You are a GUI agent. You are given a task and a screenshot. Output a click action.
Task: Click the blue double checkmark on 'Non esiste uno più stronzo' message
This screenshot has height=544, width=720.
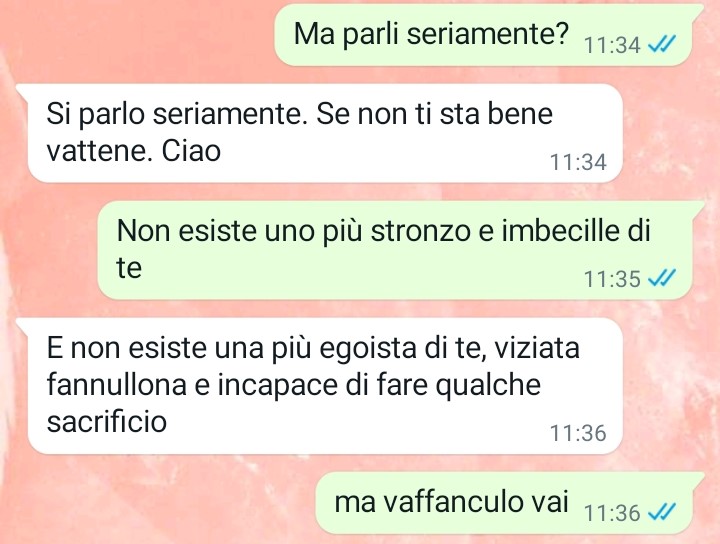pyautogui.click(x=661, y=278)
